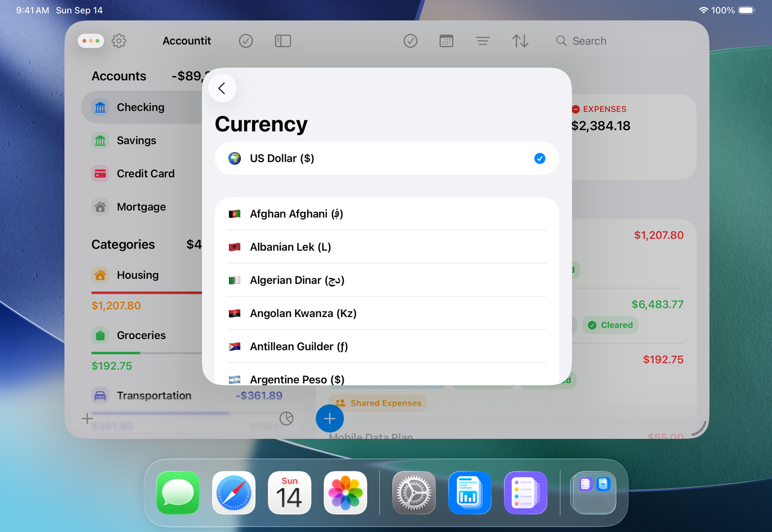
Task: Choose Afghan Afghani from currency list
Action: coord(386,214)
